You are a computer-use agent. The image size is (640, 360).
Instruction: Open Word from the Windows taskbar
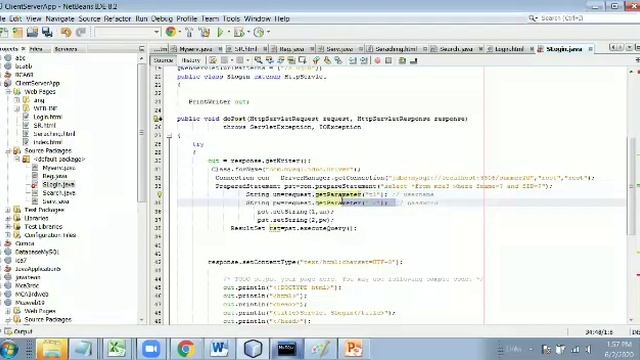tap(219, 349)
